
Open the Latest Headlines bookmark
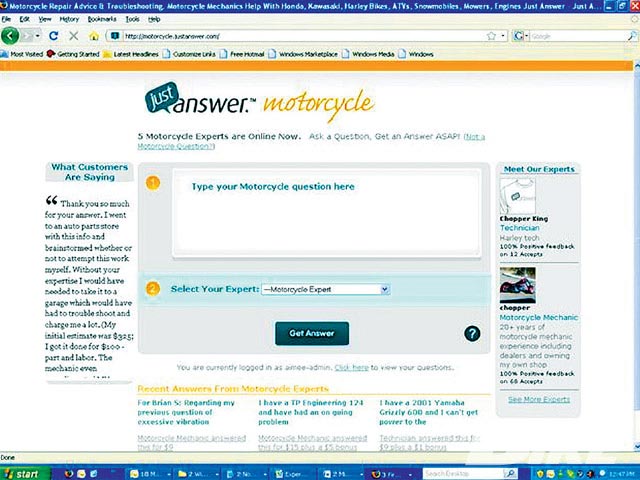point(131,54)
